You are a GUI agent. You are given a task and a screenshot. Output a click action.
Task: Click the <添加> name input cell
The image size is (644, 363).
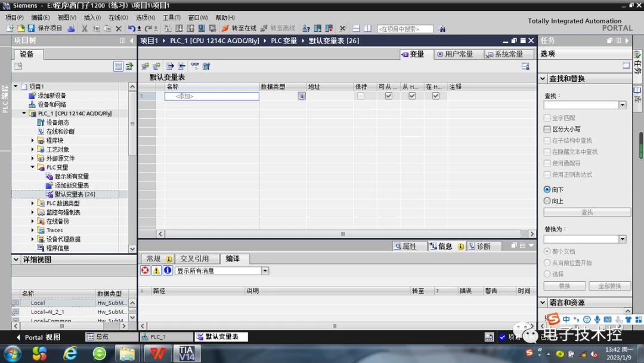point(212,96)
